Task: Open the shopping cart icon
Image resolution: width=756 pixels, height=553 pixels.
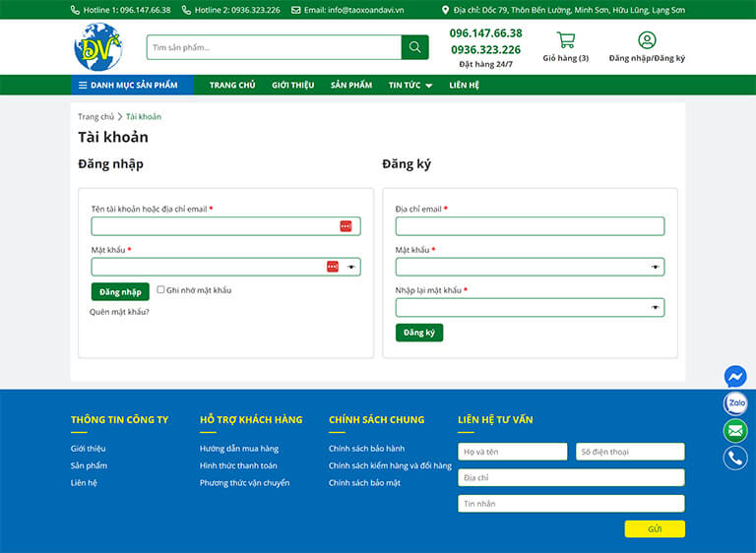Action: tap(566, 40)
